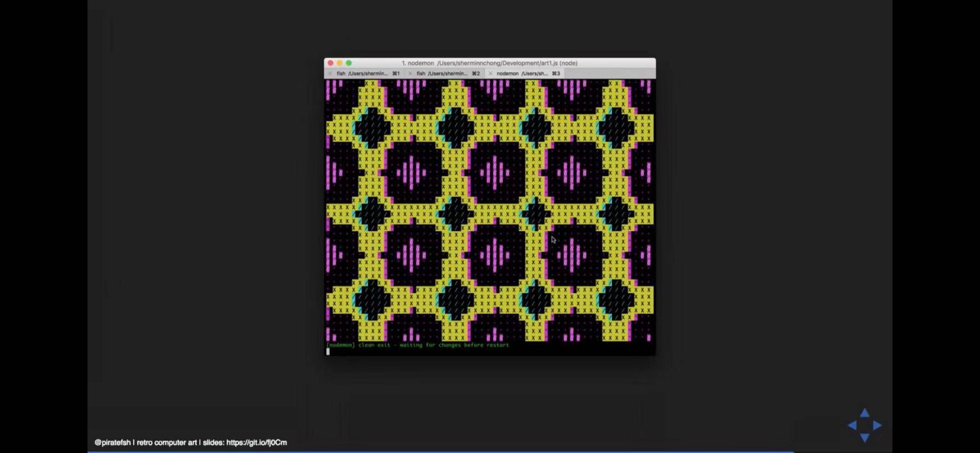Click the green zoom button of the terminal window

[349, 63]
